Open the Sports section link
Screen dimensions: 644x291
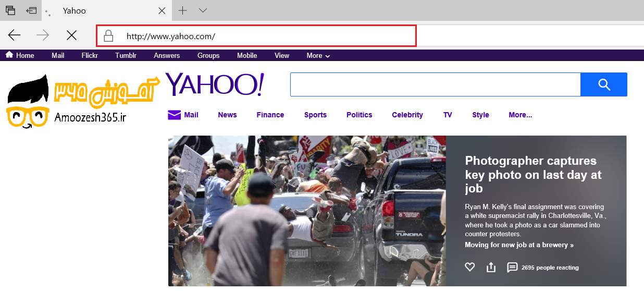(315, 115)
